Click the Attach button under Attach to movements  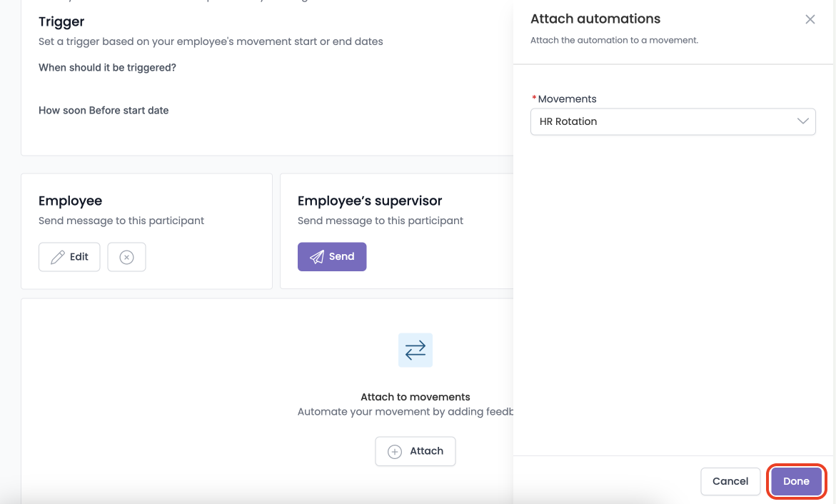(x=416, y=451)
